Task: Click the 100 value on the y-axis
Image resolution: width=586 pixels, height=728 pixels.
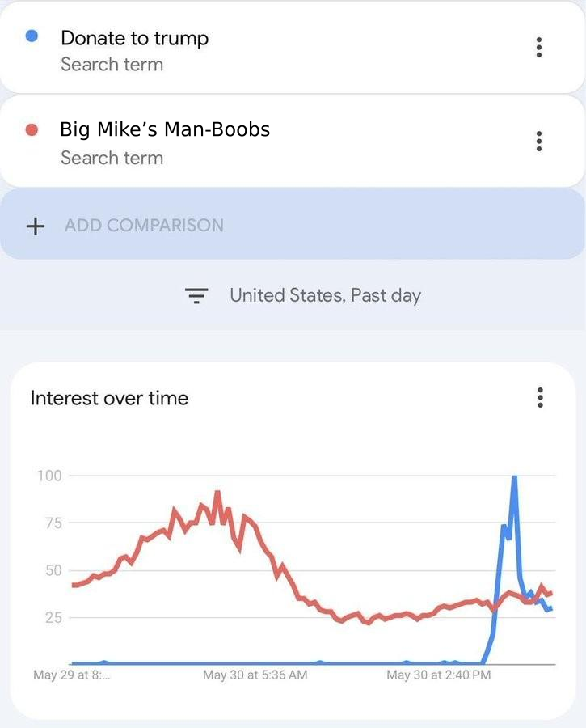Action: tap(48, 476)
